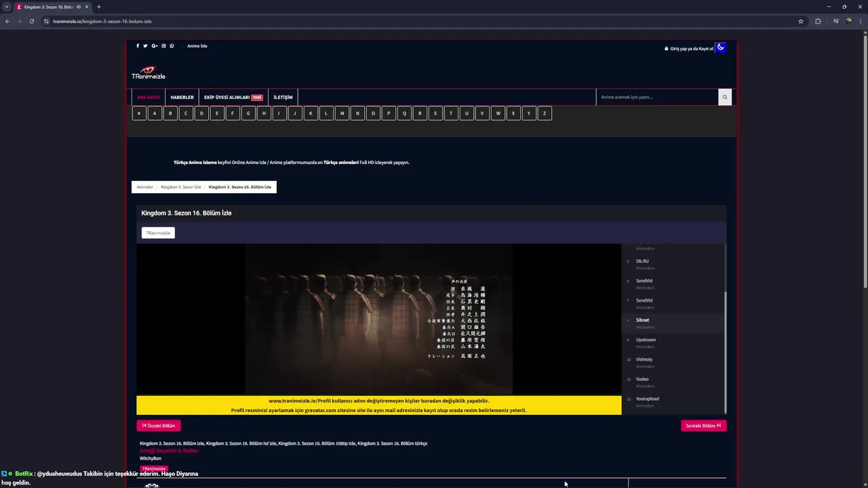Filter animes by letter M

tap(342, 113)
